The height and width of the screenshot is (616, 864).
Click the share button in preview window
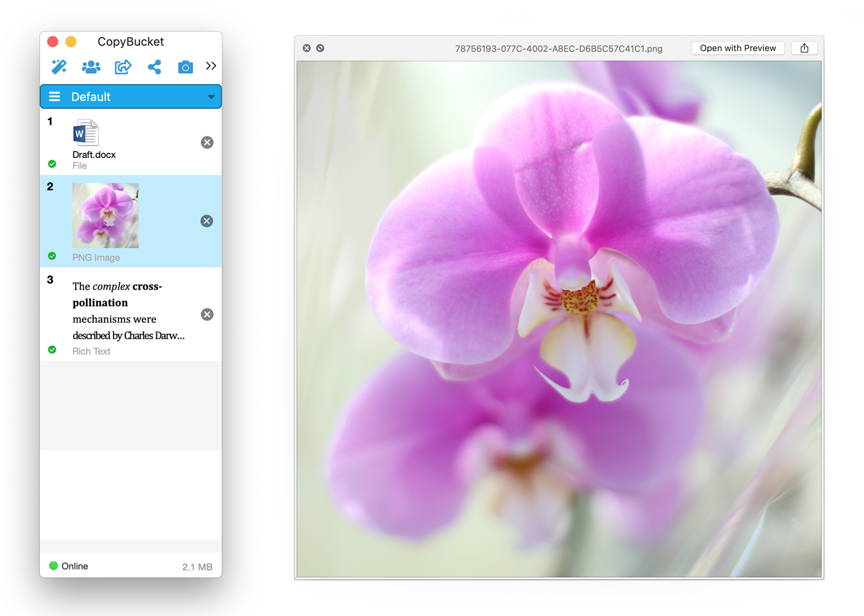click(804, 48)
